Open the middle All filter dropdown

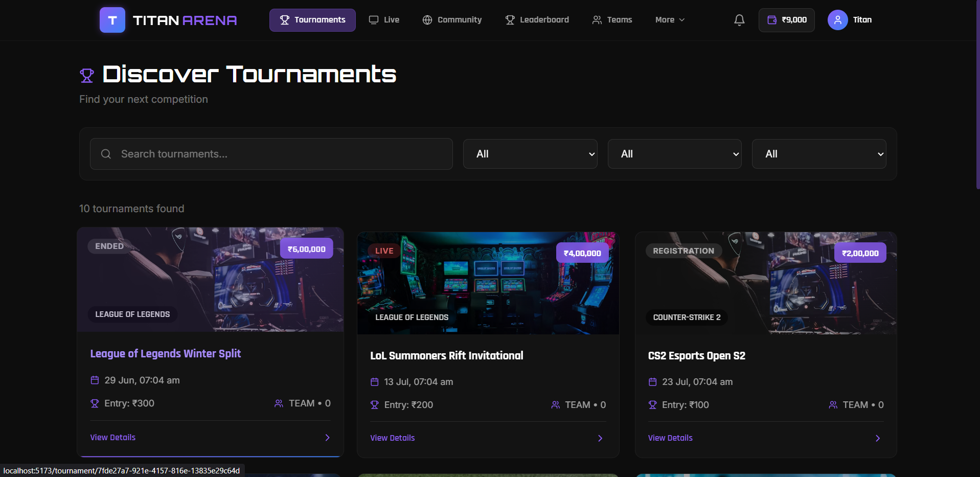point(675,154)
